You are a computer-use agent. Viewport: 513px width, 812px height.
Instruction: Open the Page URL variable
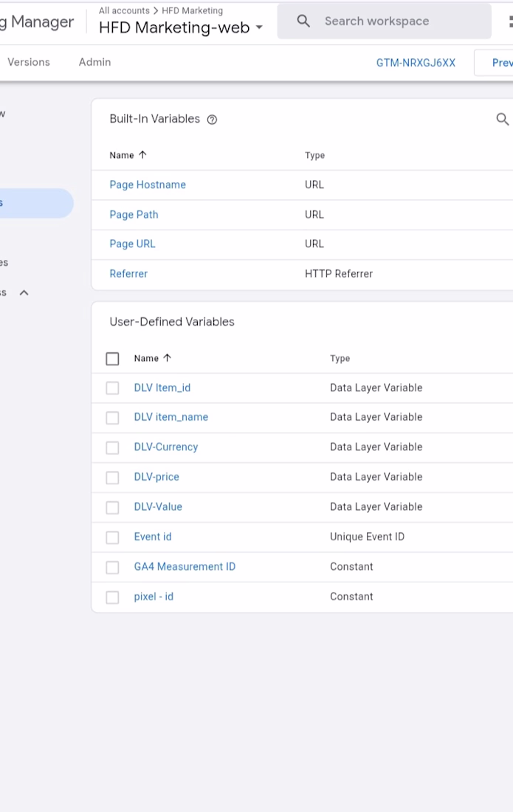click(x=132, y=244)
